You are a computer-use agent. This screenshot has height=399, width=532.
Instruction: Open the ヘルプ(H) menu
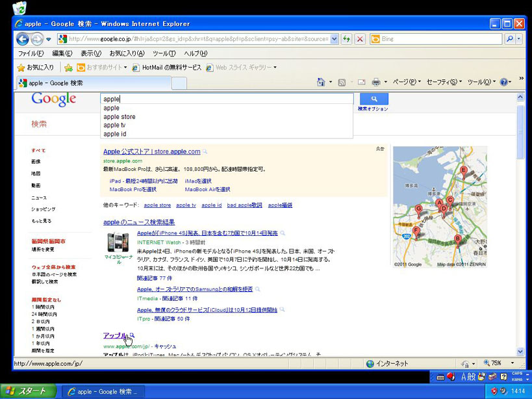[196, 53]
